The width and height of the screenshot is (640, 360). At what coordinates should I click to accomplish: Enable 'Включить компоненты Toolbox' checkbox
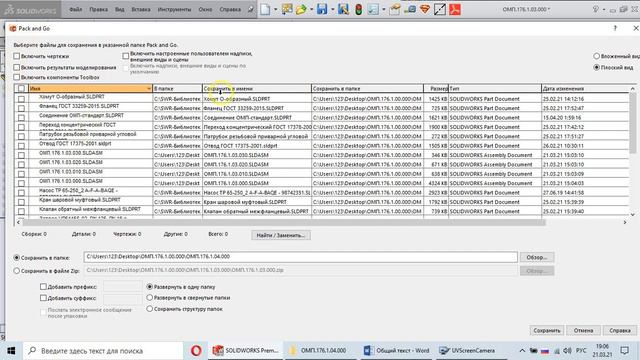[17, 77]
